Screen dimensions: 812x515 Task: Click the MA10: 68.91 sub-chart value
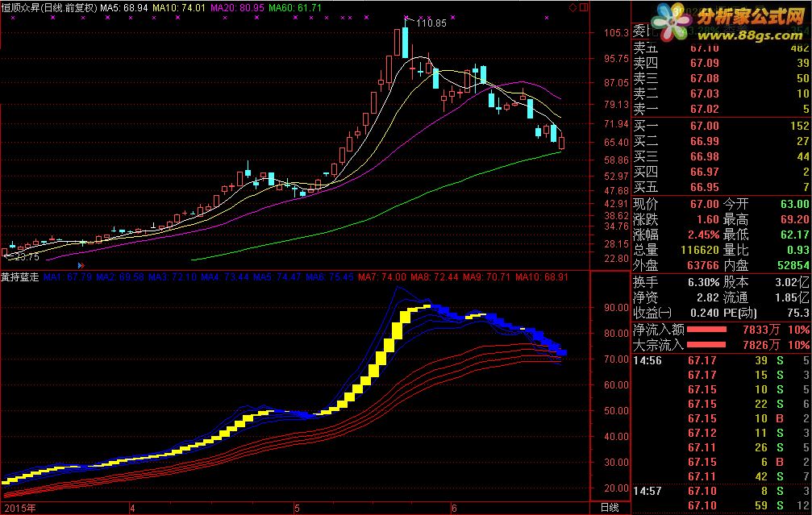click(x=542, y=277)
